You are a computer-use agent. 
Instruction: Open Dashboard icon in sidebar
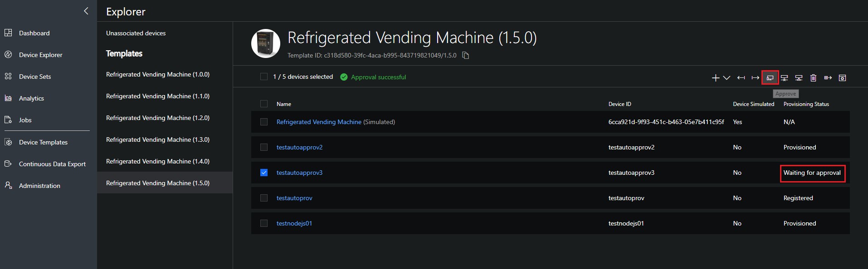[8, 33]
